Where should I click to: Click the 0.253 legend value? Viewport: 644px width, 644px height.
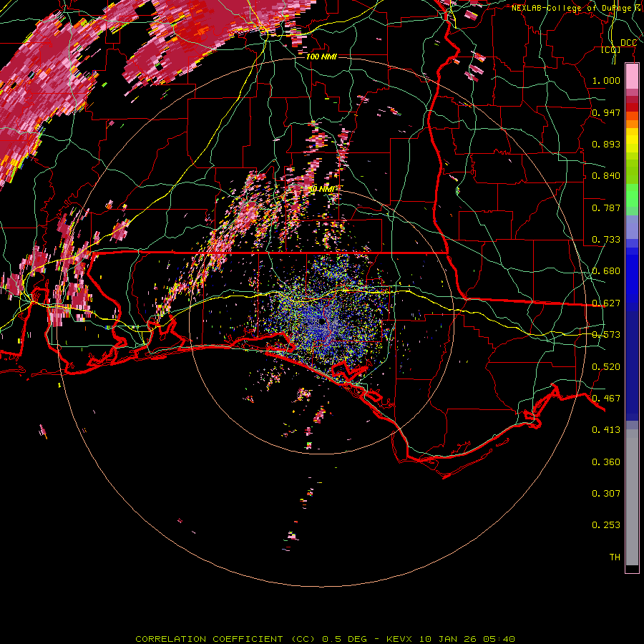(606, 525)
